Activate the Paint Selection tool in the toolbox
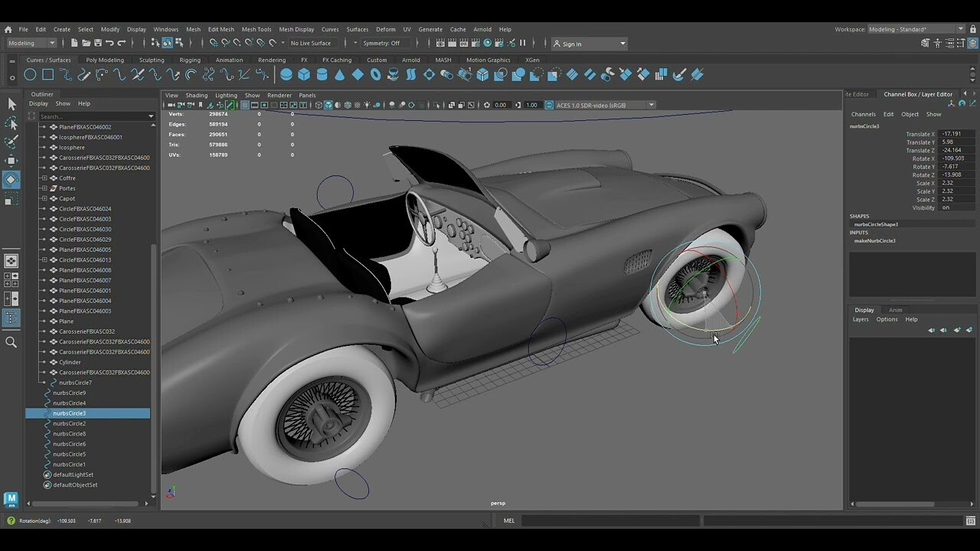The image size is (980, 551). point(11,142)
